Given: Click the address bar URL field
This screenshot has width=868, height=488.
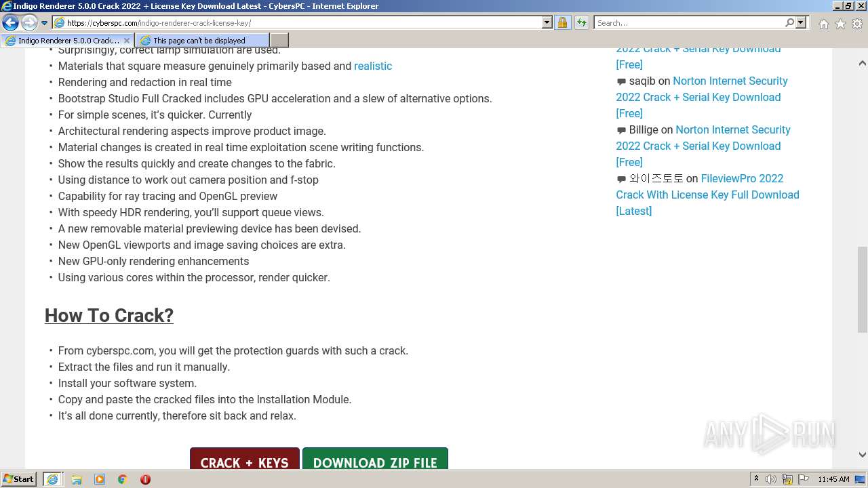Looking at the screenshot, I should pyautogui.click(x=302, y=23).
